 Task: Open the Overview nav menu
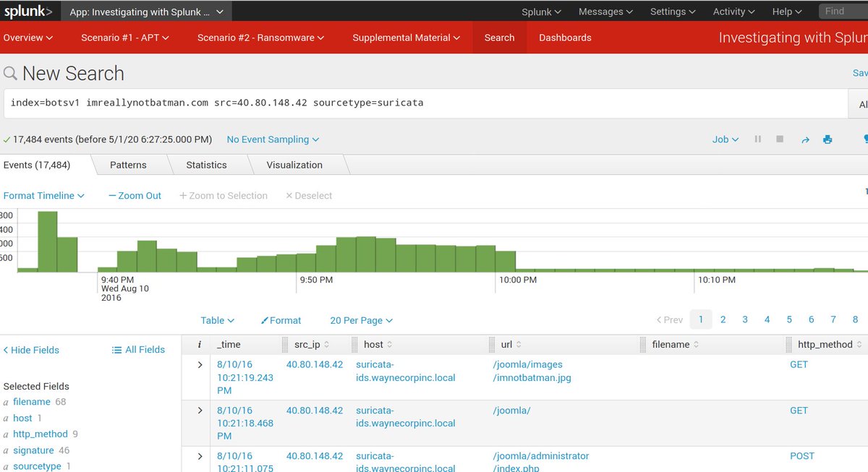point(28,38)
